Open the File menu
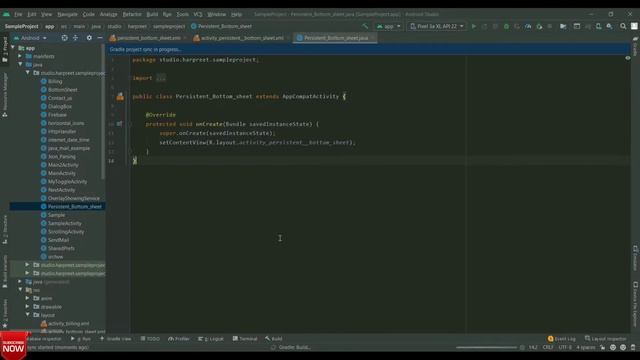The image size is (640, 360). click(x=18, y=14)
